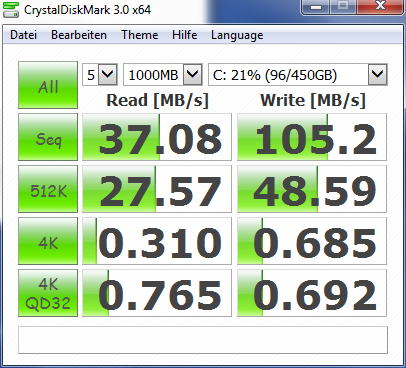
Task: Expand the 1000MB test size dropdown
Action: (193, 74)
